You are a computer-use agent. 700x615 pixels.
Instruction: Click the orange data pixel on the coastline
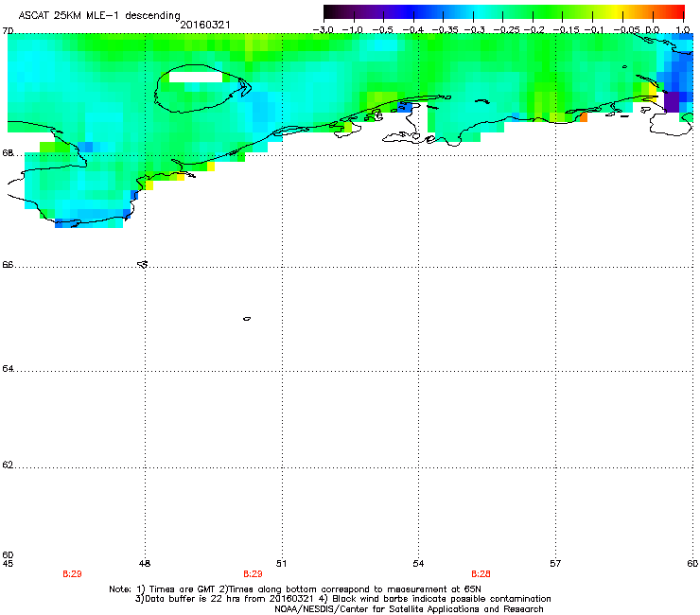click(x=583, y=117)
